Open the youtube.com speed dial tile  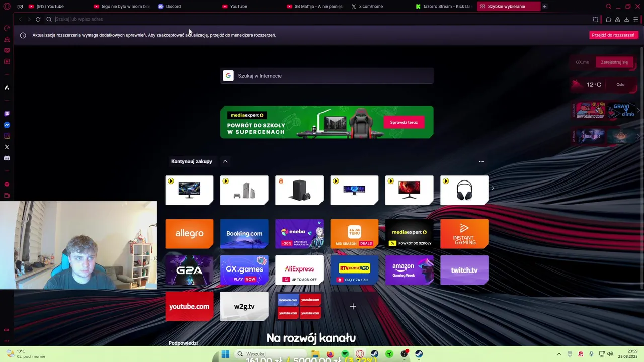tap(189, 306)
